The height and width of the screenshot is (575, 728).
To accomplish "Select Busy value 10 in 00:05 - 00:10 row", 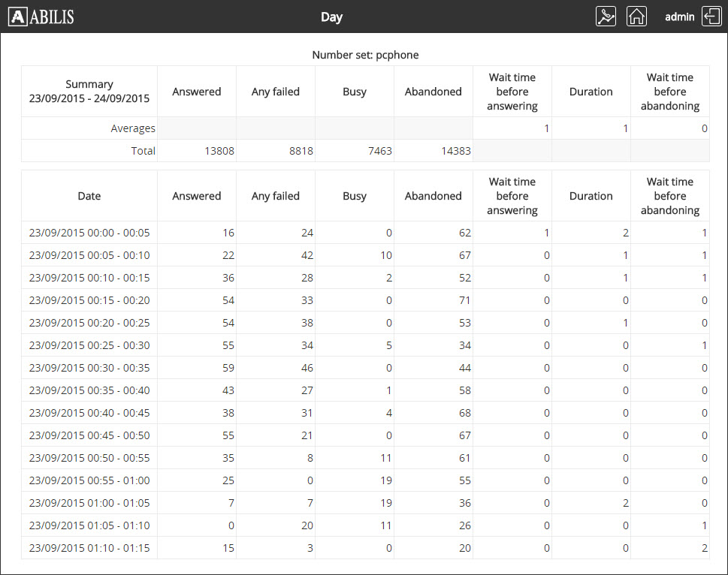I will [x=385, y=255].
